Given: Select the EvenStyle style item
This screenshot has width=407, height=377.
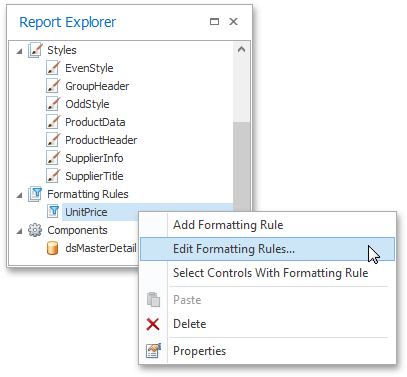Looking at the screenshot, I should [x=89, y=68].
